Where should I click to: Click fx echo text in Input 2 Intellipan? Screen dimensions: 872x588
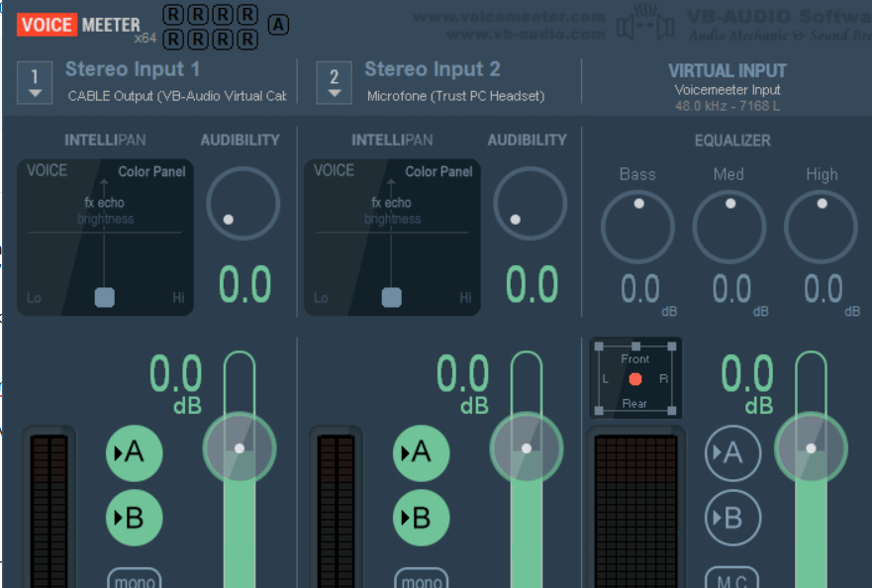pyautogui.click(x=392, y=203)
